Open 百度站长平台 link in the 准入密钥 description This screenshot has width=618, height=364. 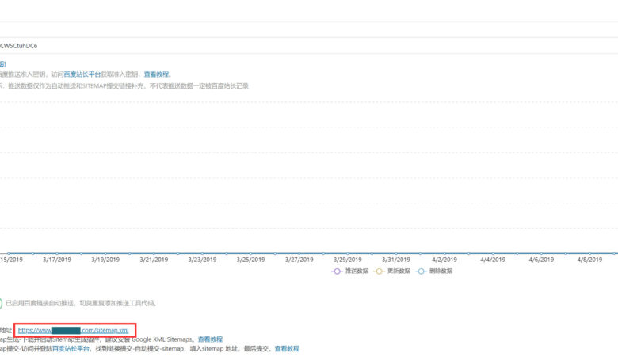pos(82,74)
